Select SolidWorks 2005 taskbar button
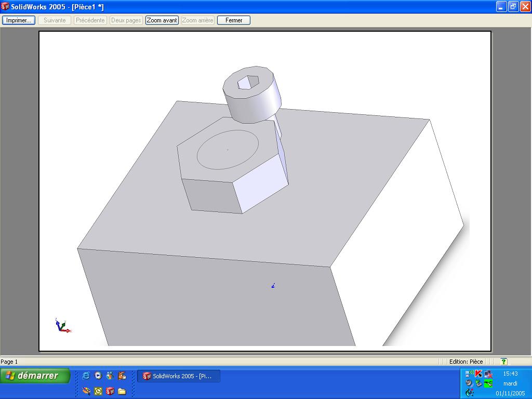This screenshot has width=532, height=399. (178, 376)
